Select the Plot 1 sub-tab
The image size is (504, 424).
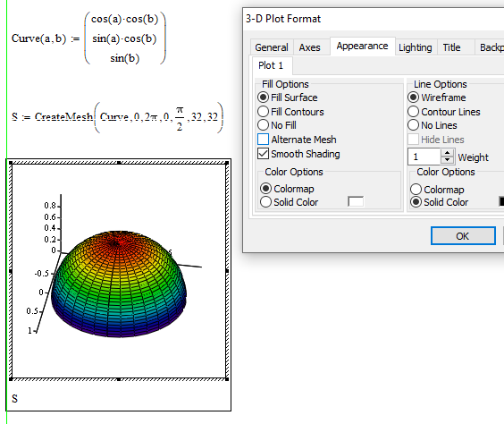(x=271, y=65)
